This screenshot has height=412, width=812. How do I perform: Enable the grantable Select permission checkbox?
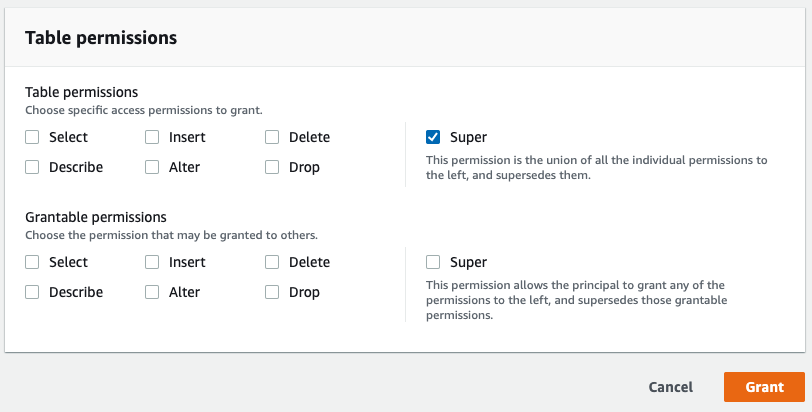tap(32, 262)
